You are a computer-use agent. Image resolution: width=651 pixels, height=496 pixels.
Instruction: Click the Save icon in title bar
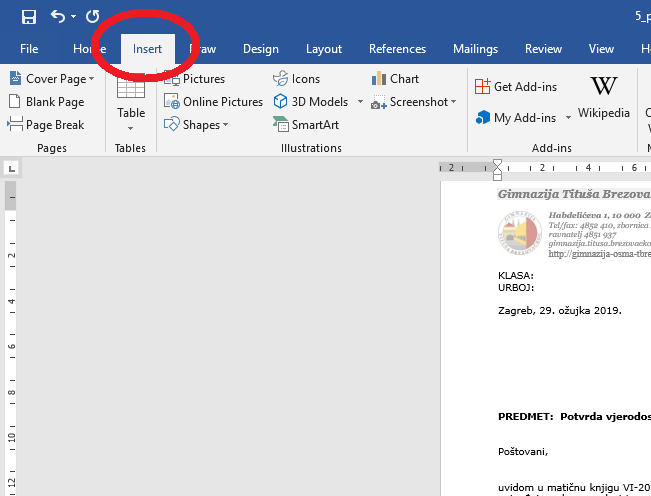tap(28, 17)
